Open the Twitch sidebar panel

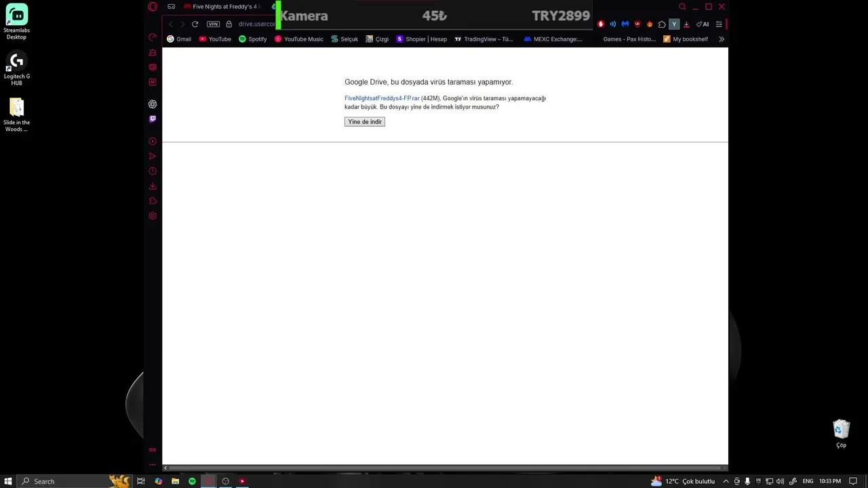click(153, 119)
